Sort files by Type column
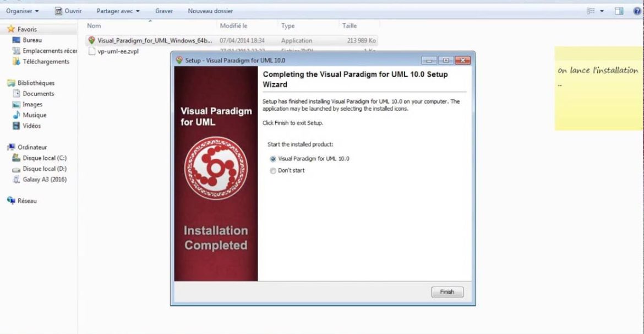The height and width of the screenshot is (334, 644). click(288, 26)
